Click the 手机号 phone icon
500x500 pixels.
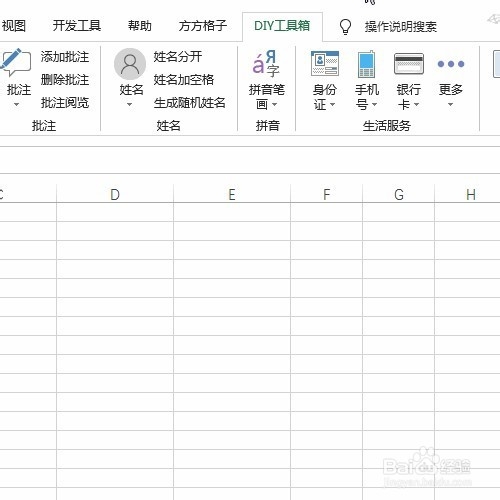366,64
